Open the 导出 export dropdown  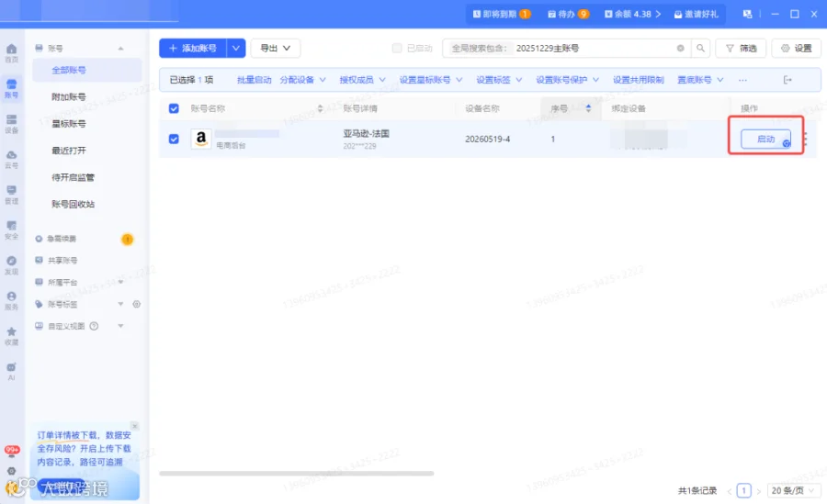(276, 48)
